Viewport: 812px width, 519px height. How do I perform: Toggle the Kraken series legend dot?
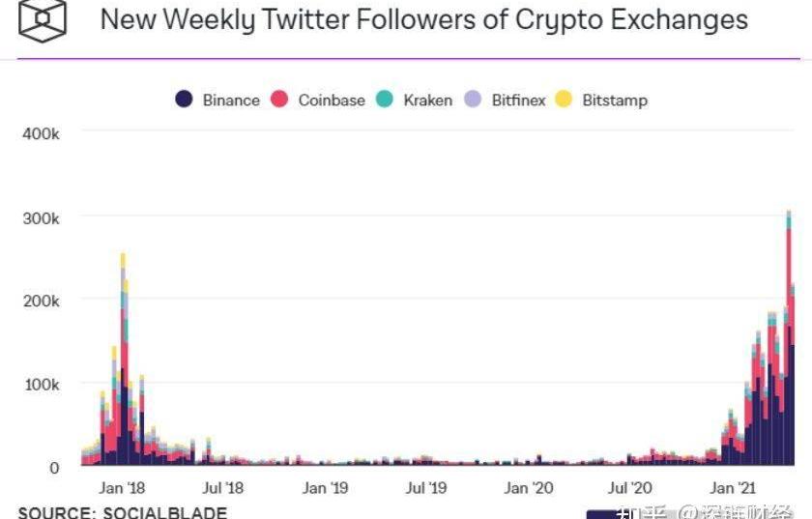[385, 100]
